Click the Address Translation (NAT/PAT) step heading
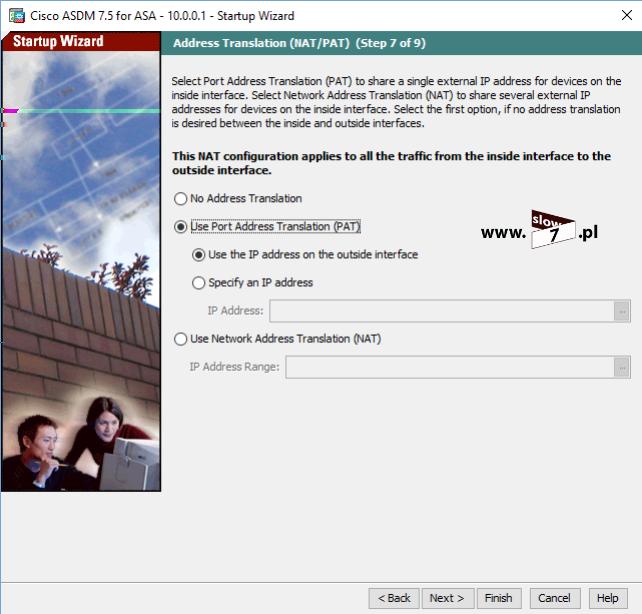Screen dimensions: 642x614 coord(299,43)
